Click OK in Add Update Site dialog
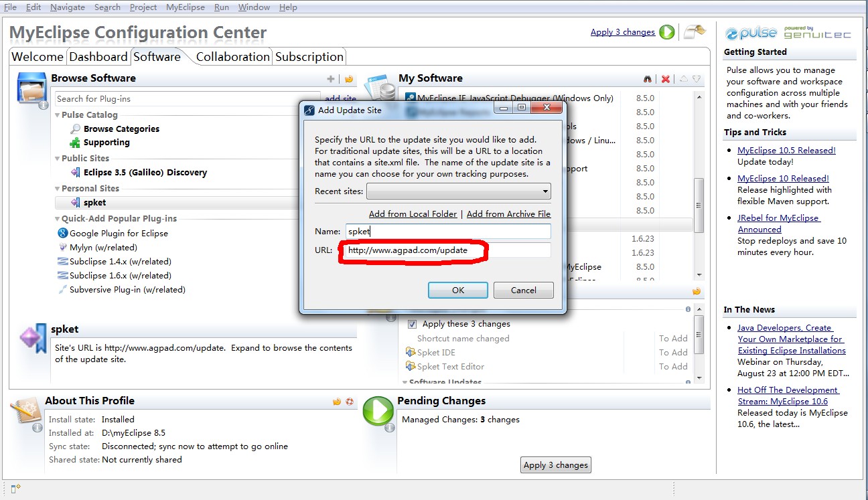868x500 pixels. click(458, 290)
